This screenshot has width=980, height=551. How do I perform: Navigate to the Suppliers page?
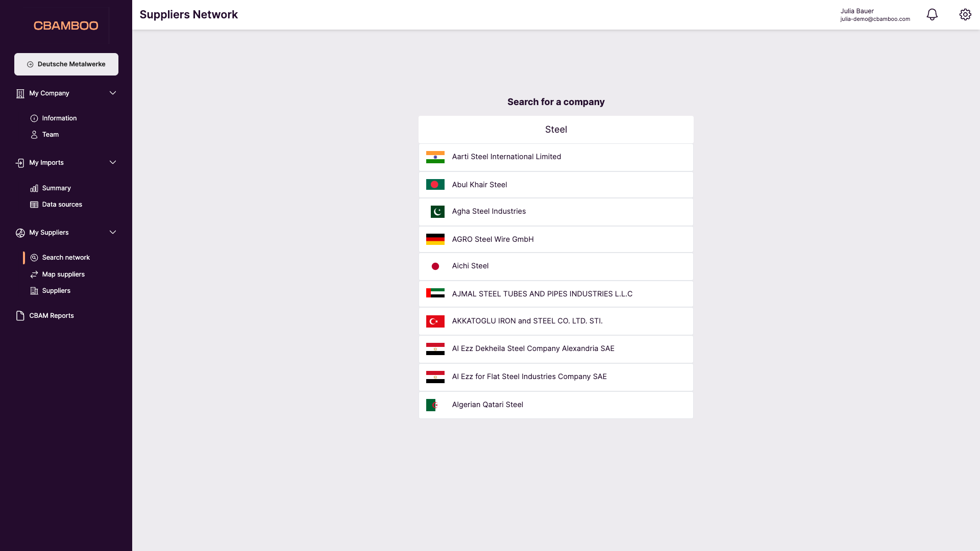click(x=56, y=290)
